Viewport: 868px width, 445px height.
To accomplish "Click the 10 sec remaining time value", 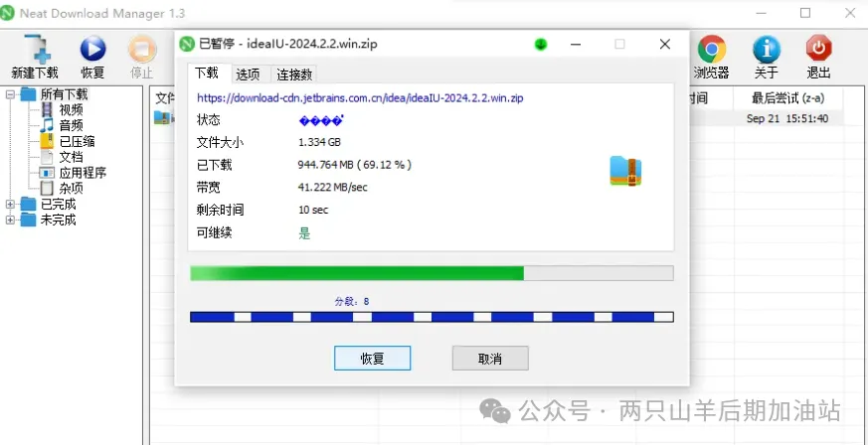I will click(313, 210).
